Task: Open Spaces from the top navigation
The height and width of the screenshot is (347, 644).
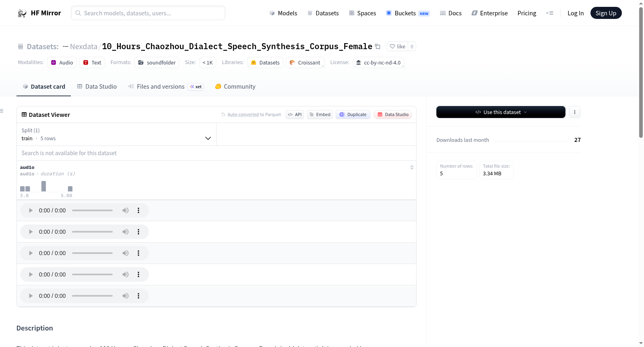Action: pos(362,13)
